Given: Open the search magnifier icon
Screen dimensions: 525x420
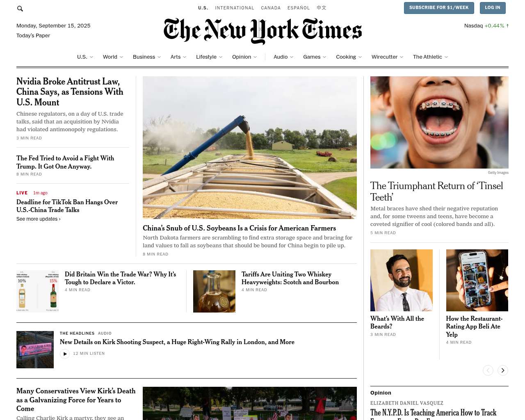Looking at the screenshot, I should tap(20, 8).
